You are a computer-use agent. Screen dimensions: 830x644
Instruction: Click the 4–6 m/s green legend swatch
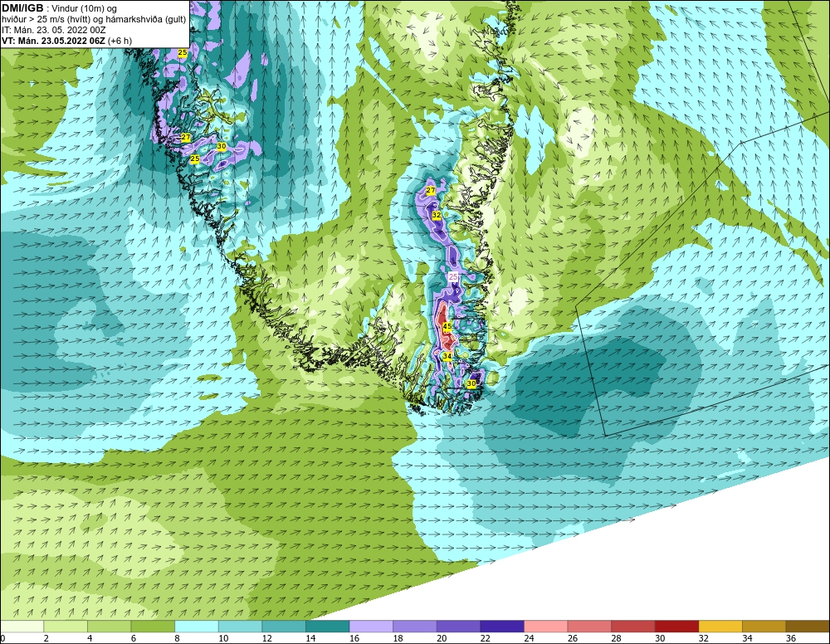click(x=109, y=627)
